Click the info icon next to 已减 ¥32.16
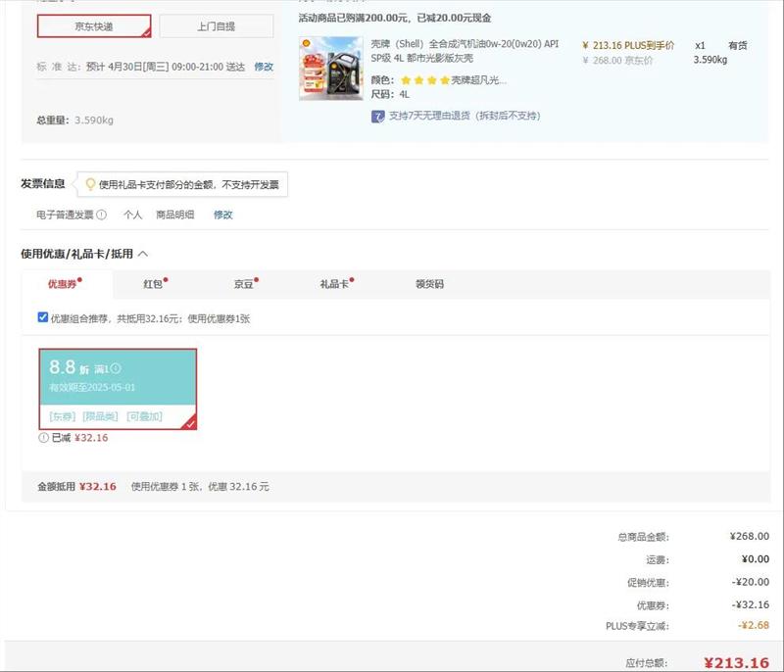The image size is (784, 672). pos(43,438)
